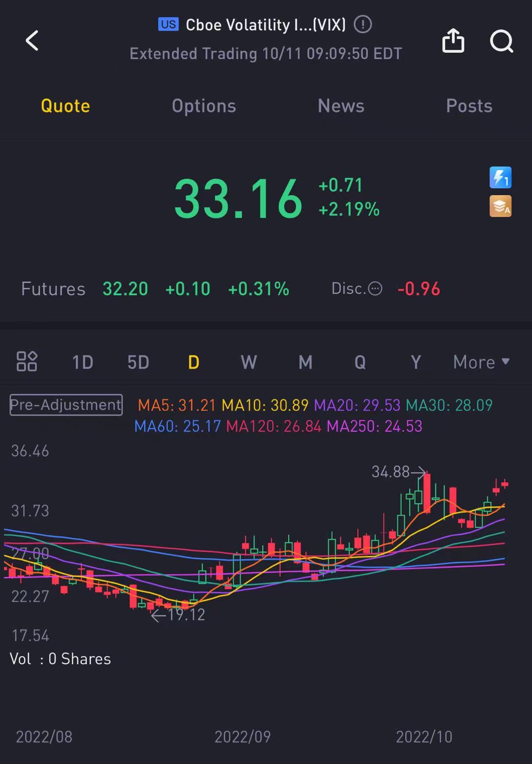This screenshot has height=764, width=532.
Task: Tap the discount value -0.96
Action: coord(419,289)
